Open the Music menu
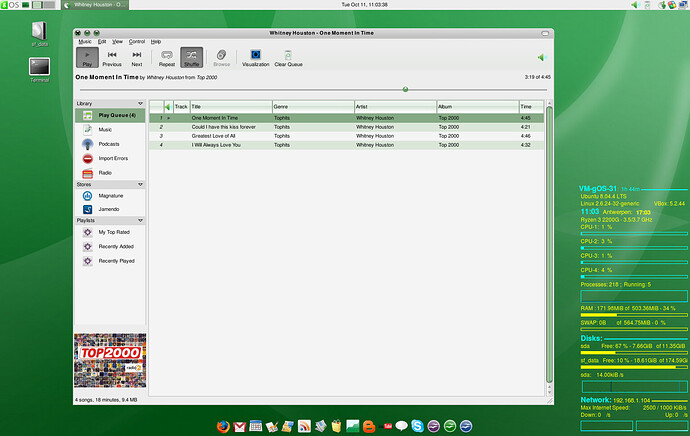690x436 pixels. [x=85, y=41]
